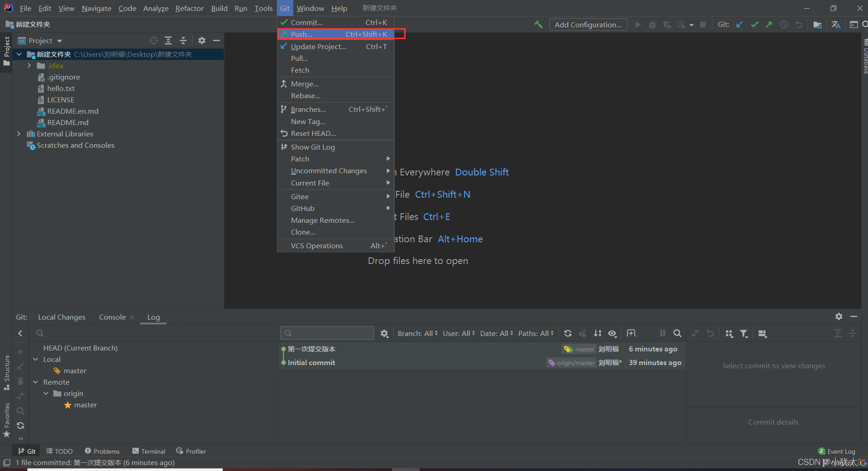Open Git history clock icon in toolbar
The width and height of the screenshot is (868, 471).
tap(784, 25)
